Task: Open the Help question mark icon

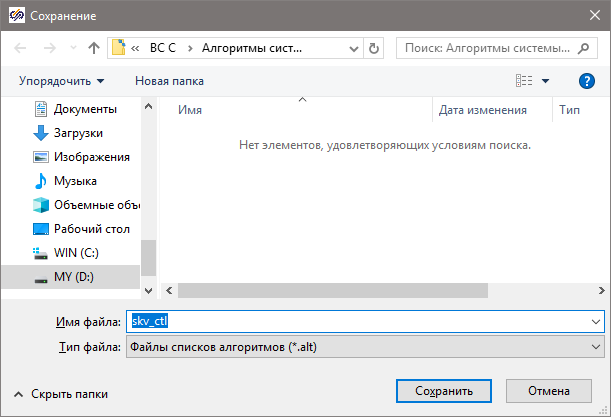Action: (x=587, y=81)
